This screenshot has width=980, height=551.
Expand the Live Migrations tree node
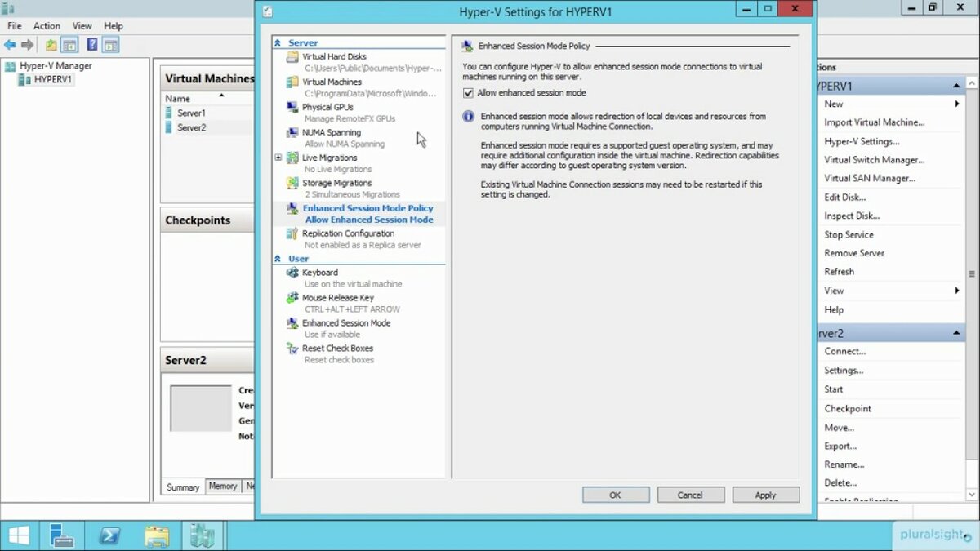coord(278,158)
